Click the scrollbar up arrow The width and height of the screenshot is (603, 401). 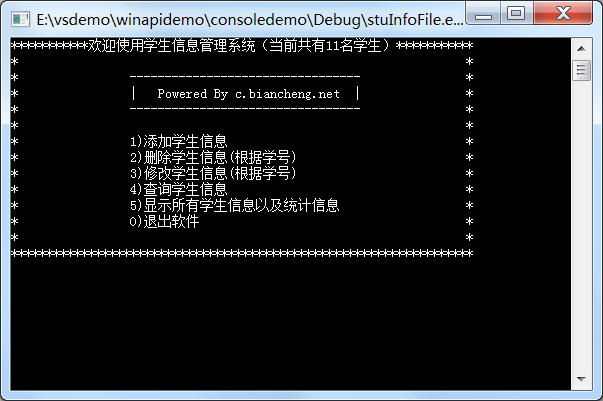click(x=581, y=49)
